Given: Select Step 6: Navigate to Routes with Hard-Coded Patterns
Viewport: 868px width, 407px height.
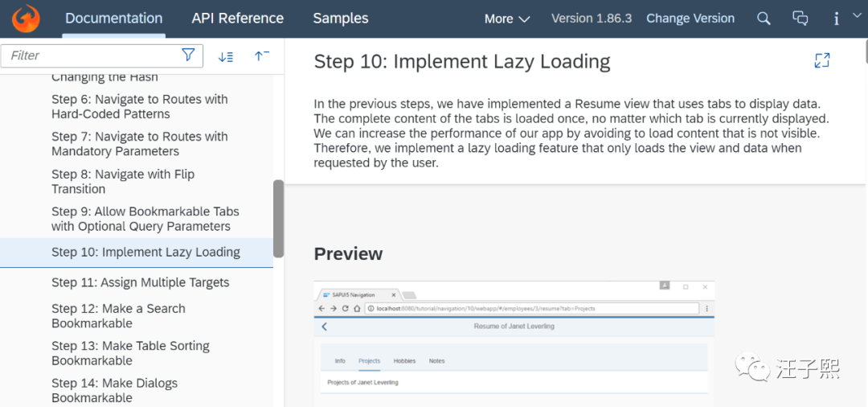Looking at the screenshot, I should click(140, 106).
